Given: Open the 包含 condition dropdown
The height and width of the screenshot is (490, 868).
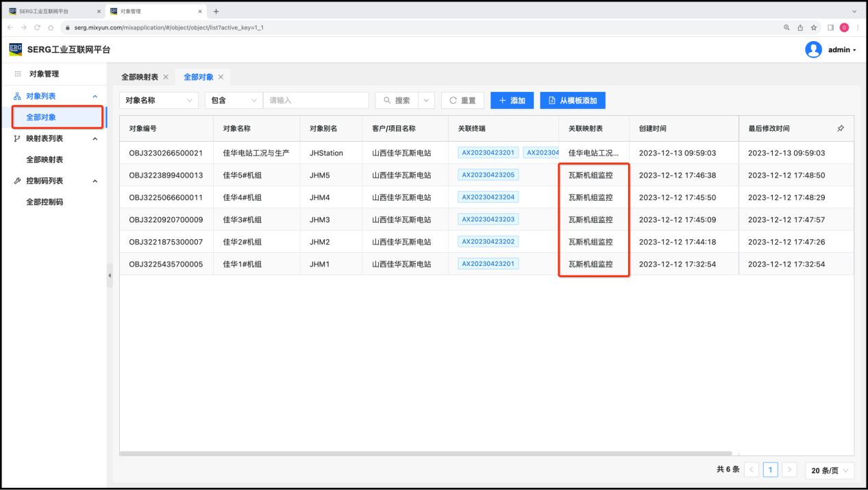Looking at the screenshot, I should [234, 100].
